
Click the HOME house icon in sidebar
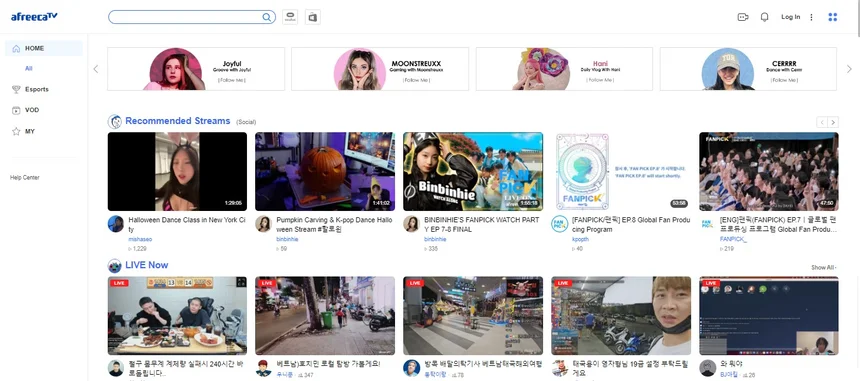[x=16, y=48]
